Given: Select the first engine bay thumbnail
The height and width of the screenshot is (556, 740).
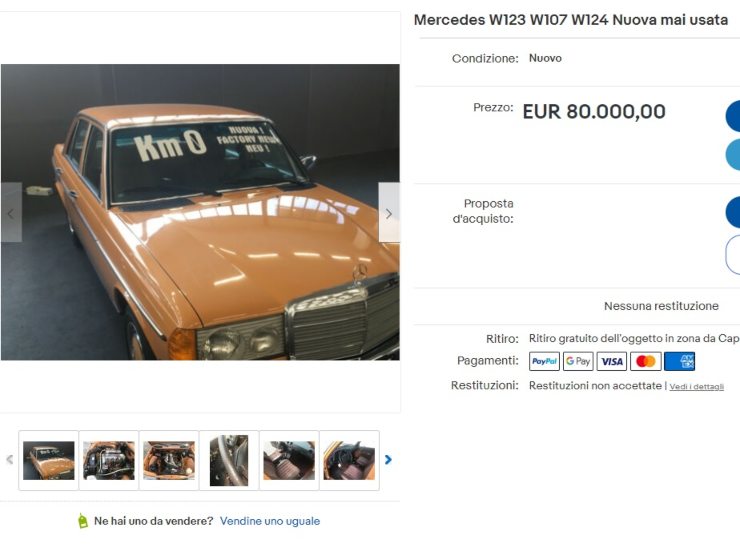Looking at the screenshot, I should pos(109,460).
